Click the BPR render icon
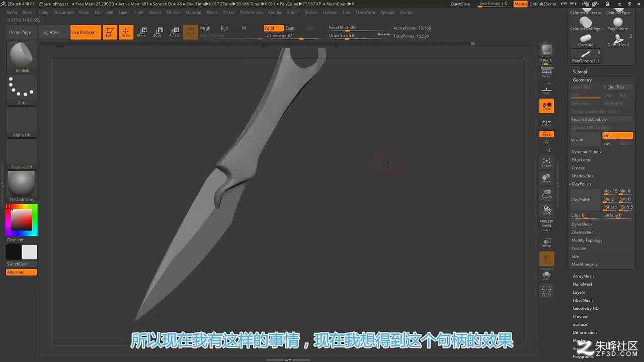The height and width of the screenshot is (362, 644). (546, 50)
